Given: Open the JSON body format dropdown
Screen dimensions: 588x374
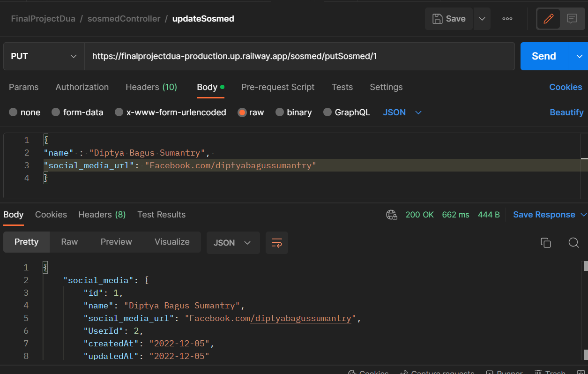Looking at the screenshot, I should [x=402, y=112].
